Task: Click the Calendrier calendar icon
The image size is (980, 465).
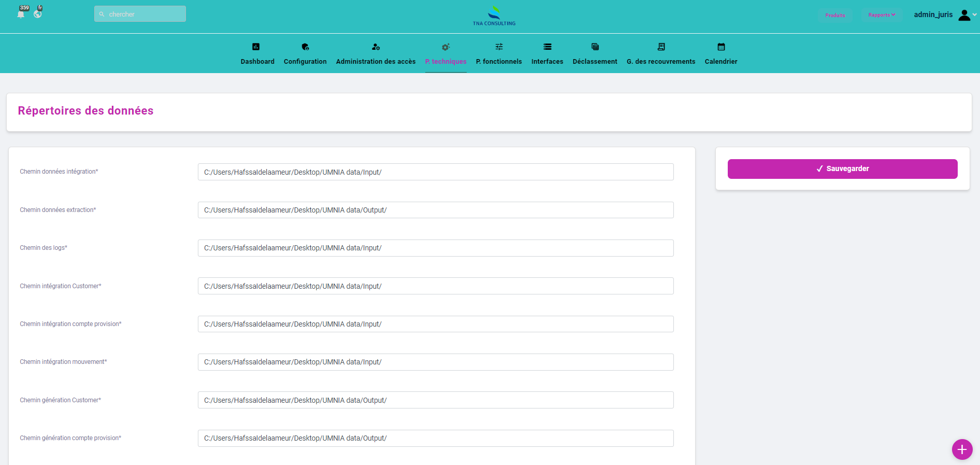Action: 720,47
